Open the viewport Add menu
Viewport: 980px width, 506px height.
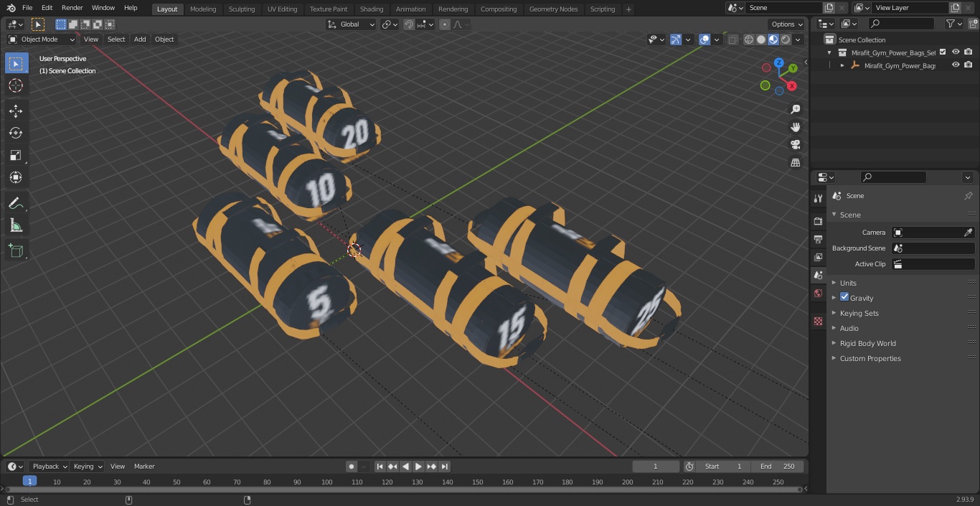(140, 39)
